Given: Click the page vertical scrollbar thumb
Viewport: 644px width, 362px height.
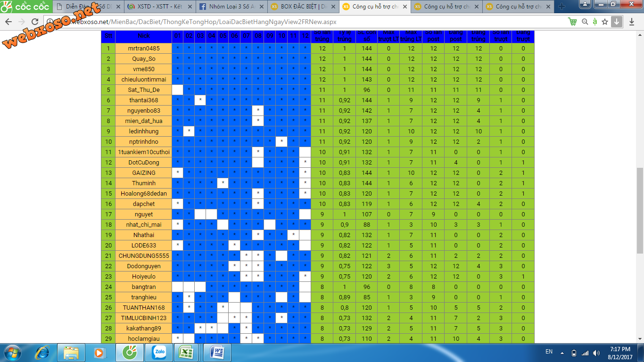Looking at the screenshot, I should point(640,210).
